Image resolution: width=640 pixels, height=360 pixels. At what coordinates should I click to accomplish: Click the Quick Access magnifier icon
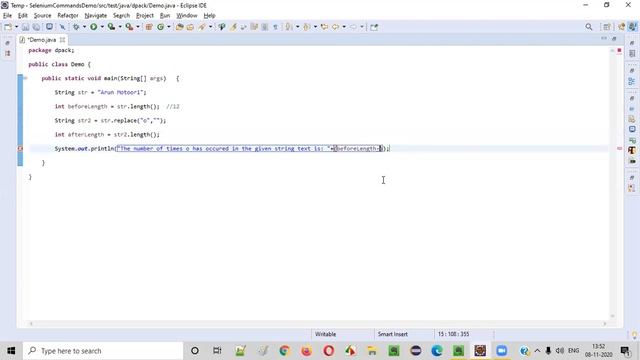coord(589,27)
